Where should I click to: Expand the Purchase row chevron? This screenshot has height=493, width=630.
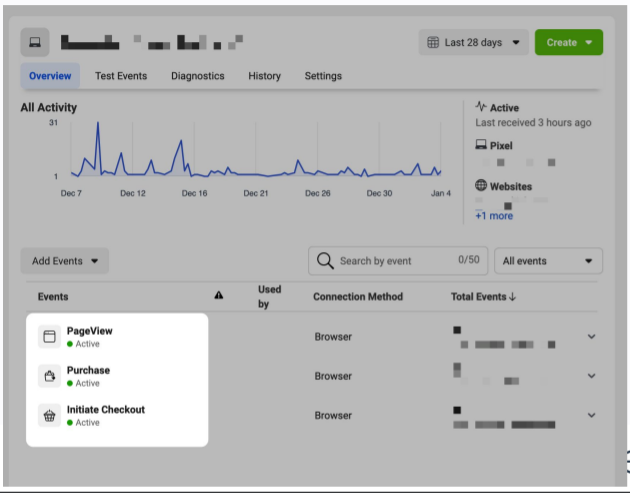591,376
